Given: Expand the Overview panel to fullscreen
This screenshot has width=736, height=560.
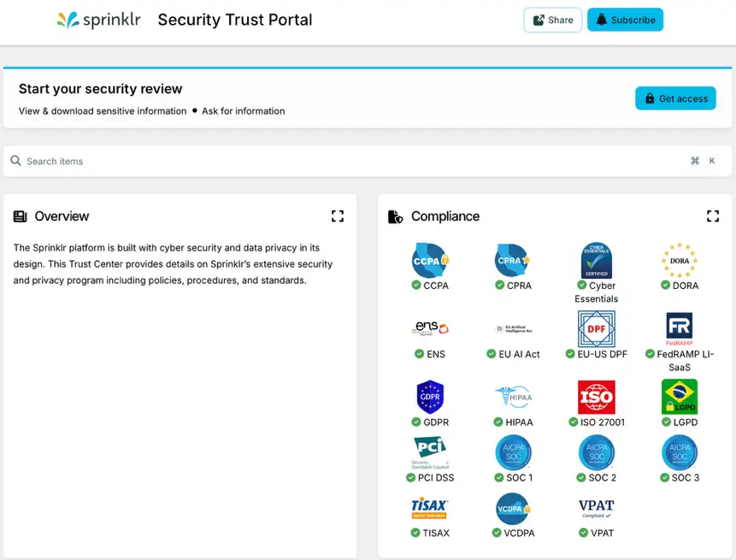Looking at the screenshot, I should click(x=338, y=216).
